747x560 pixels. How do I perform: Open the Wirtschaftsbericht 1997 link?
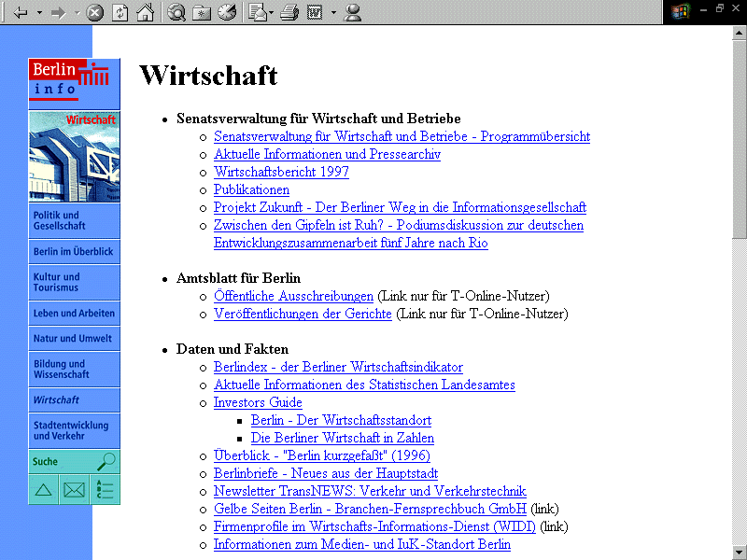click(281, 172)
